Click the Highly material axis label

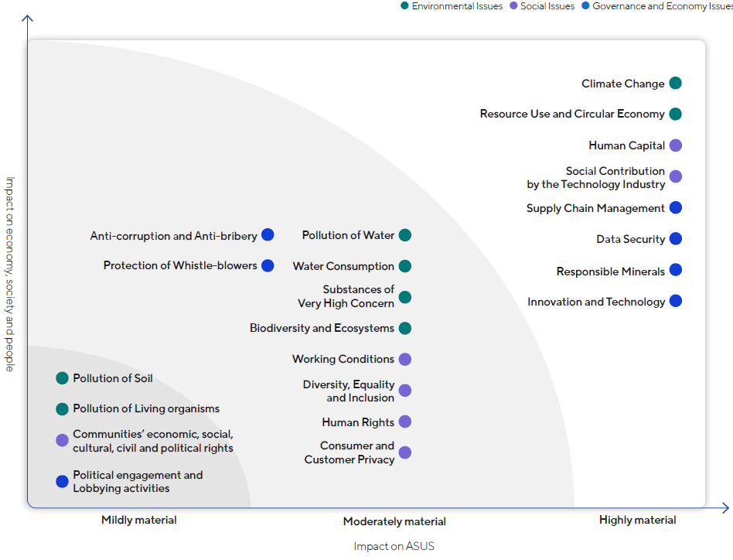[x=637, y=521]
